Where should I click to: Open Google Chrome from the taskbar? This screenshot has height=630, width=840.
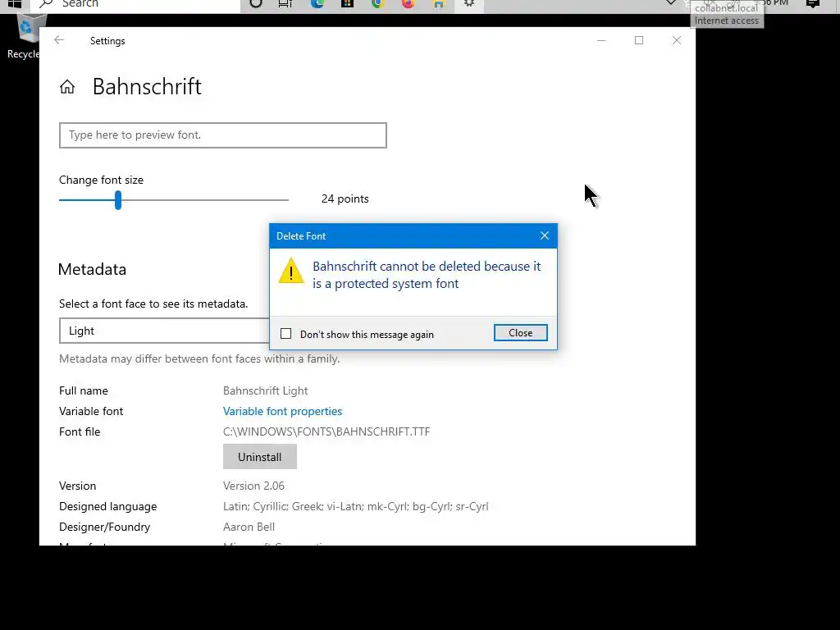click(377, 3)
